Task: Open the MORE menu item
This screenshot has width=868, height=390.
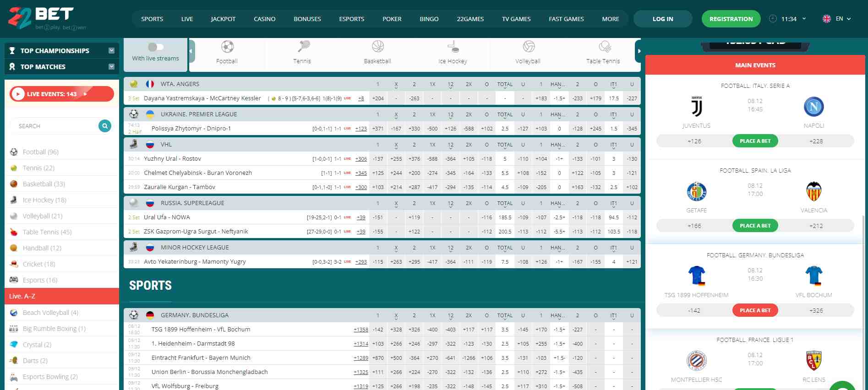Action: (x=611, y=19)
